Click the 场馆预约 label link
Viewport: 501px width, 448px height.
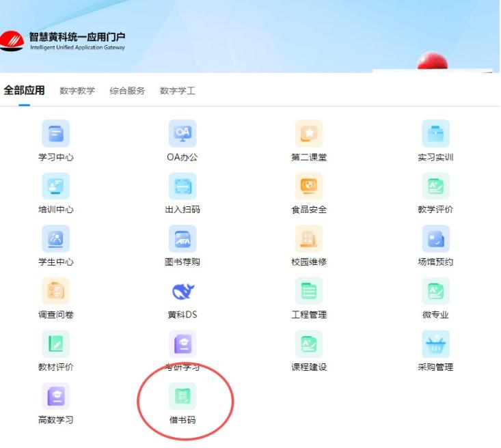[435, 262]
